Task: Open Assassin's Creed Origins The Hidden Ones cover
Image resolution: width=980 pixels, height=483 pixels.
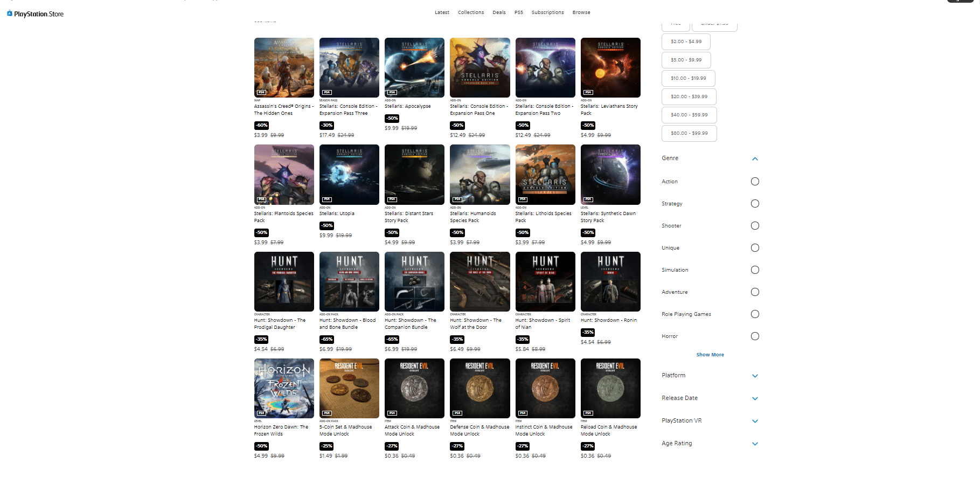Action: (284, 67)
